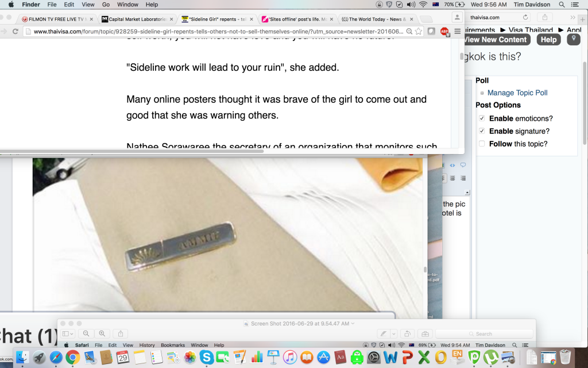588x368 pixels.
Task: Click the Safari share button
Action: coord(545,17)
